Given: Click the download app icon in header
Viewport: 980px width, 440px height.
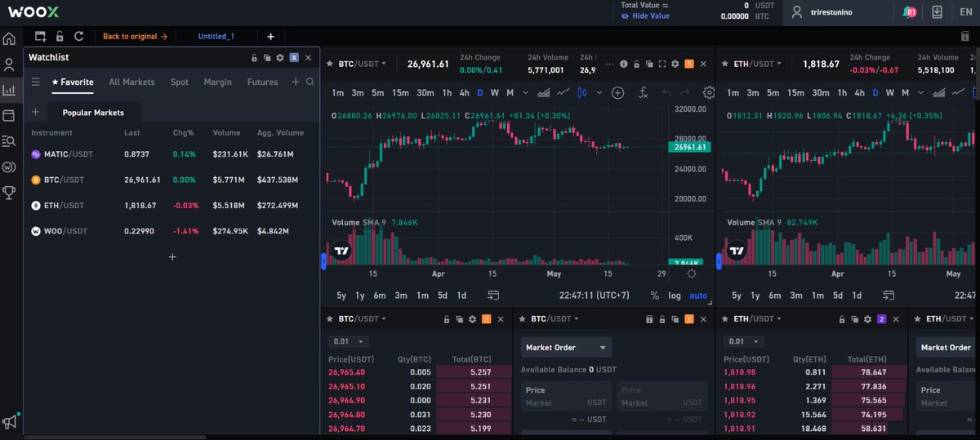Looking at the screenshot, I should [x=937, y=12].
